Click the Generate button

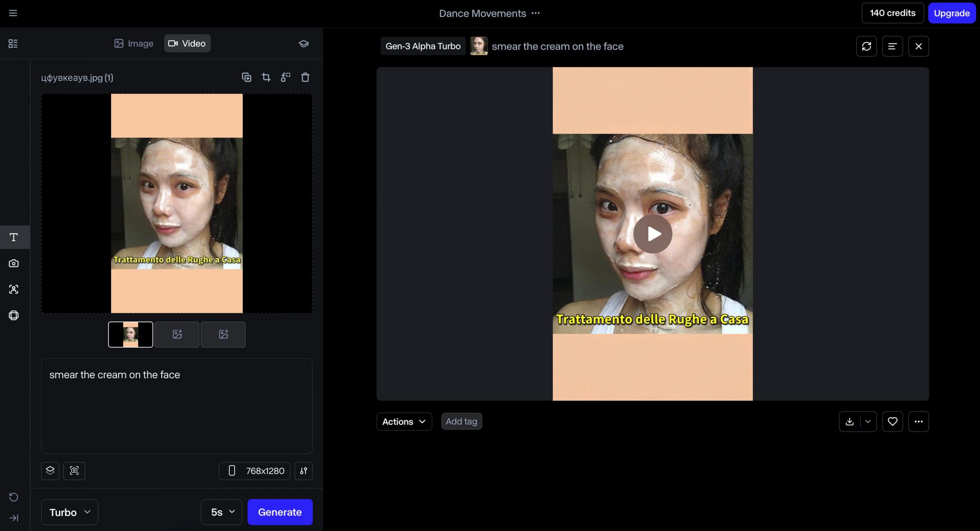click(x=280, y=512)
